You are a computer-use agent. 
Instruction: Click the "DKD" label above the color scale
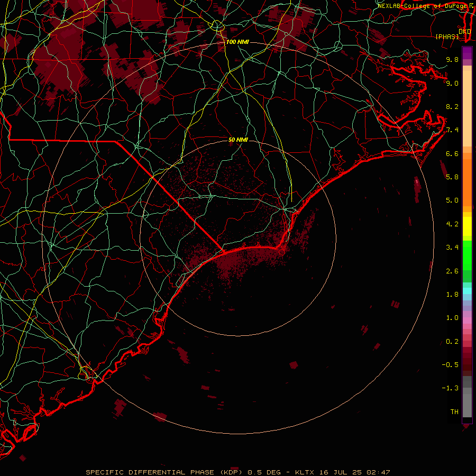coord(464,31)
